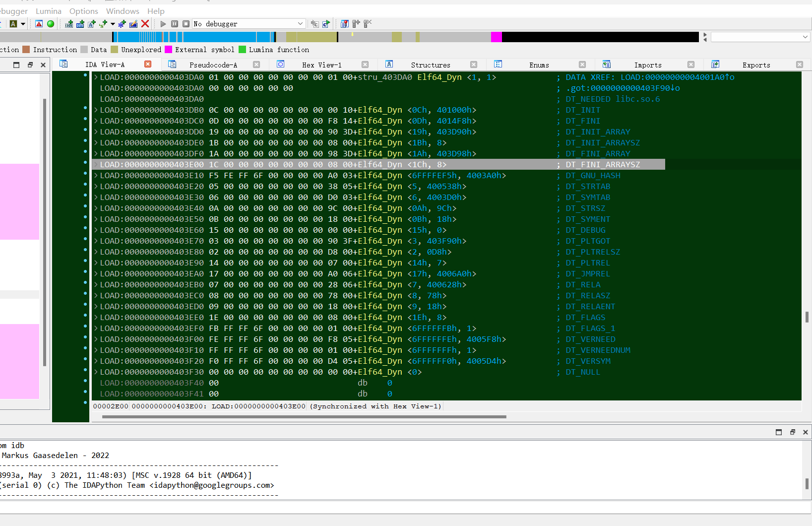Viewport: 812px width, 526px height.
Task: Click the Hex View-1 tab icon
Action: [281, 64]
